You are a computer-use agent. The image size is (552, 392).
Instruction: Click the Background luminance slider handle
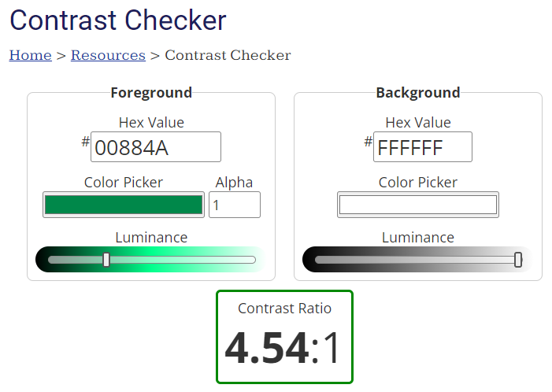[518, 260]
